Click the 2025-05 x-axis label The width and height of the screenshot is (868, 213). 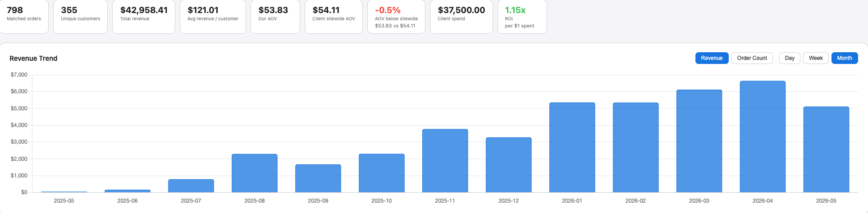[x=64, y=201]
